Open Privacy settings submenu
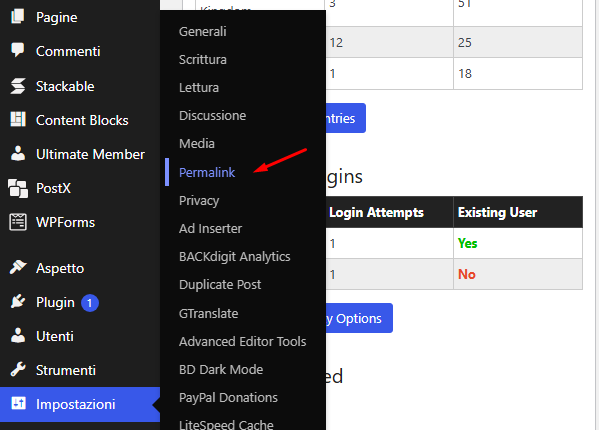 pyautogui.click(x=199, y=200)
